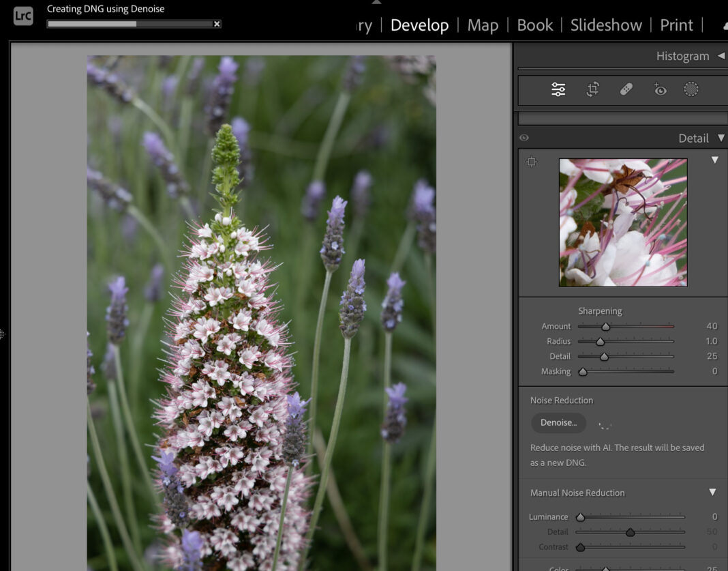Click the Sharpening Amount slider handle

pyautogui.click(x=605, y=326)
